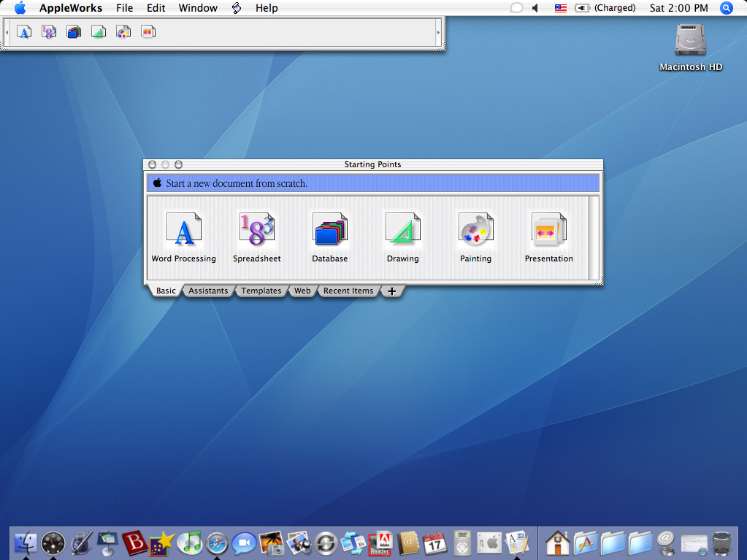The width and height of the screenshot is (747, 560).
Task: Open Dashboard from the Dock
Action: pos(53,543)
